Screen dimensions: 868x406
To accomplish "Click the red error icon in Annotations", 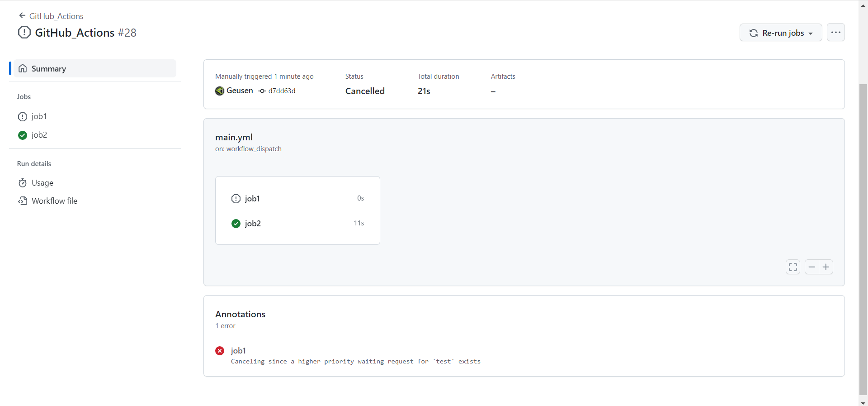I will (220, 351).
